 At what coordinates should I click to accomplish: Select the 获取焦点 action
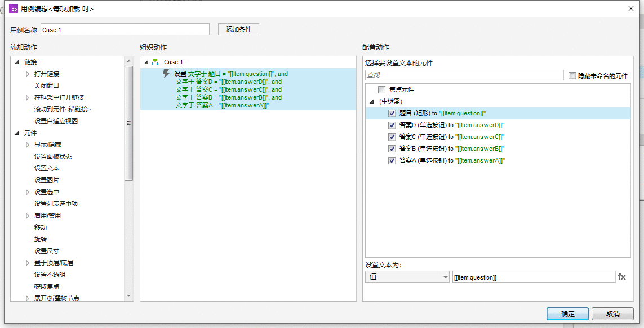[x=46, y=286]
